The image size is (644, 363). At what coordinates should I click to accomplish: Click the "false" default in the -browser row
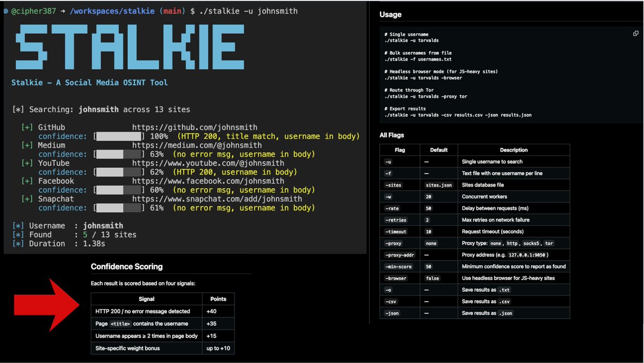point(432,278)
